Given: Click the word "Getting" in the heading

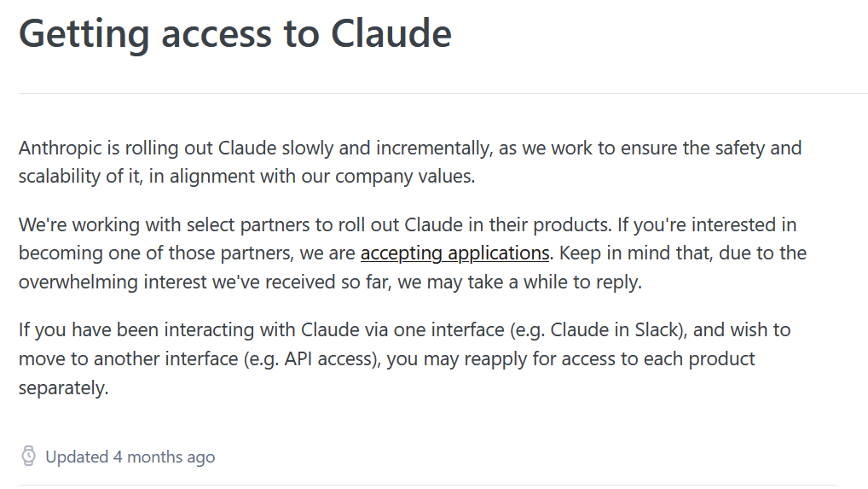Looking at the screenshot, I should pos(84,34).
